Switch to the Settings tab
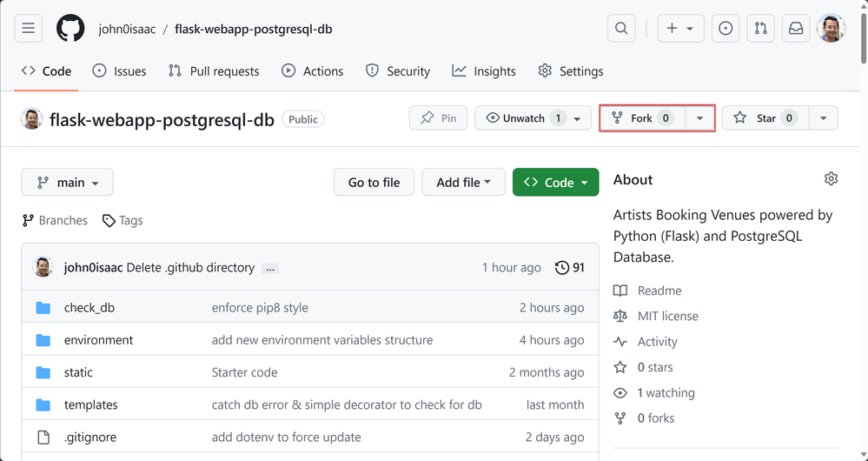The width and height of the screenshot is (868, 461). coord(571,71)
